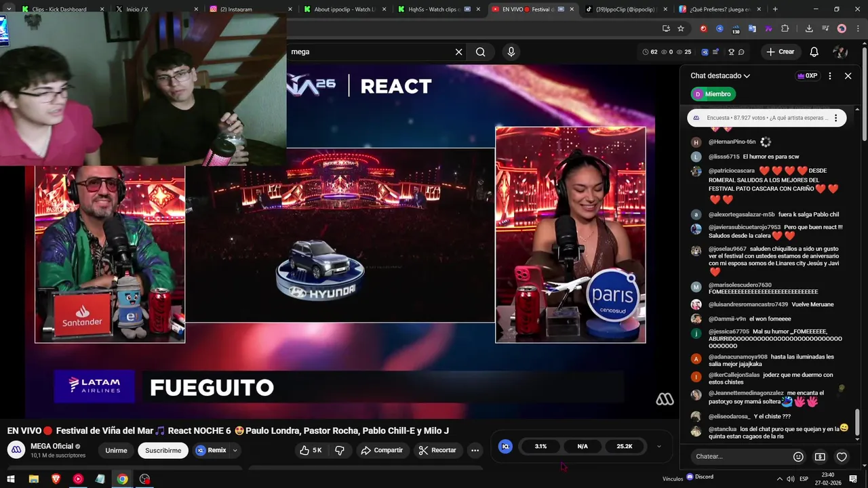Dislike the video
Image resolution: width=868 pixels, height=488 pixels.
340,450
